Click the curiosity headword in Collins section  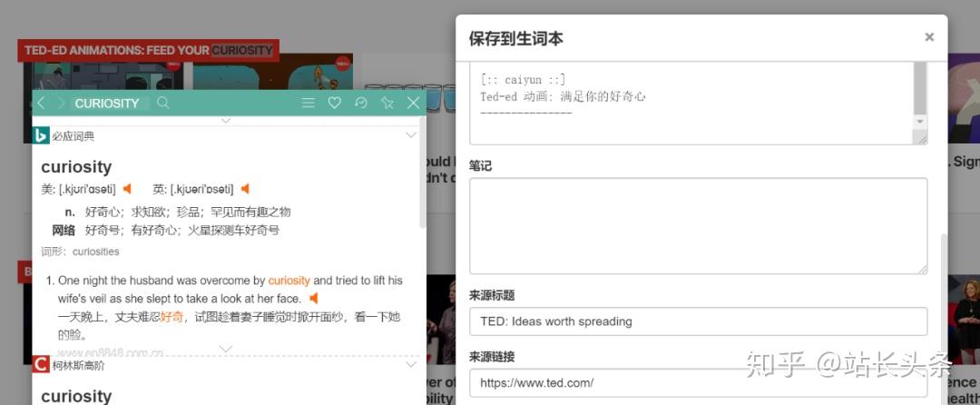tap(76, 396)
